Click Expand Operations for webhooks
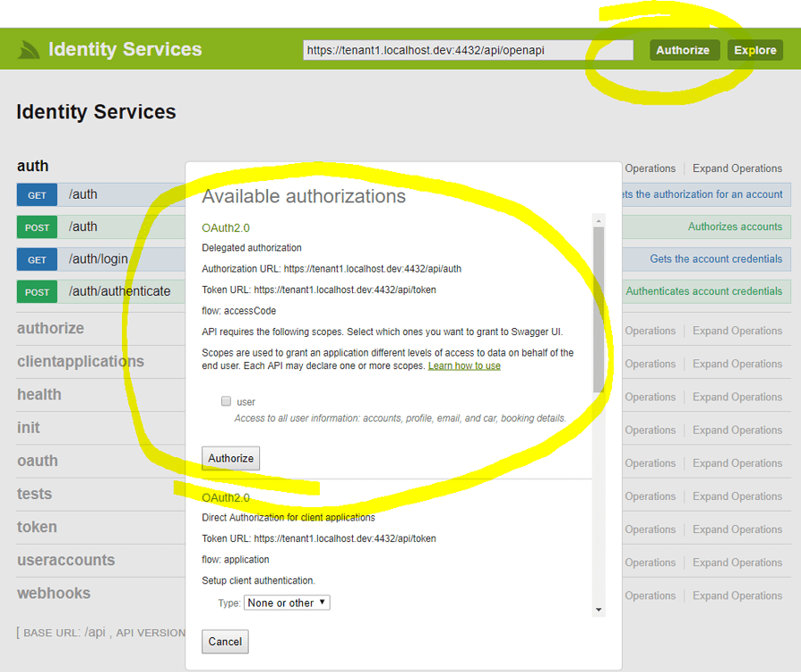 (x=737, y=596)
